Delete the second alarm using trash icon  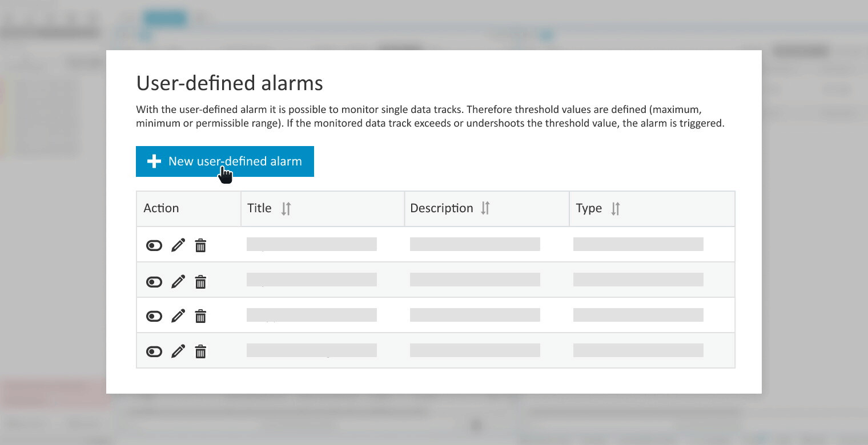click(x=200, y=281)
